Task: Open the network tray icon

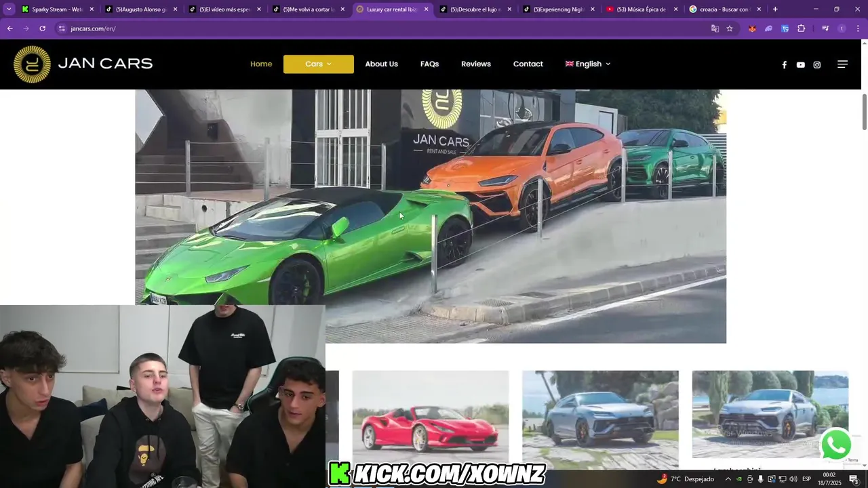Action: tap(783, 479)
